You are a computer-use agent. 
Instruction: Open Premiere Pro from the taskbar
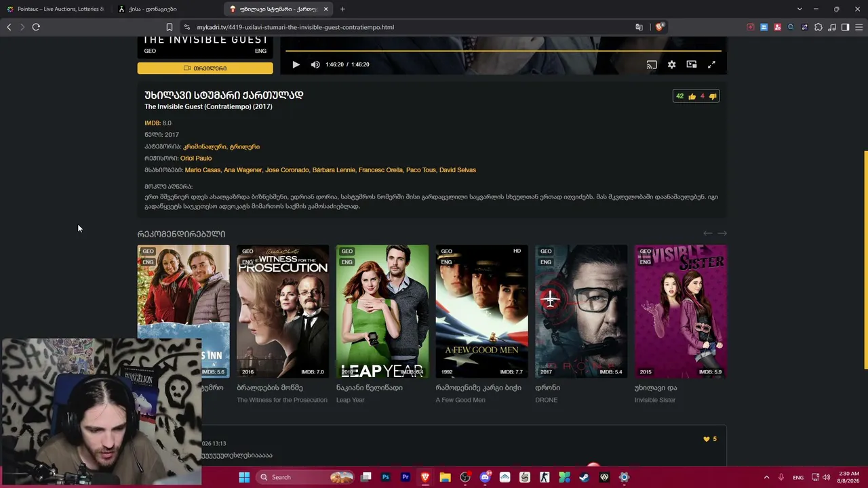click(406, 477)
